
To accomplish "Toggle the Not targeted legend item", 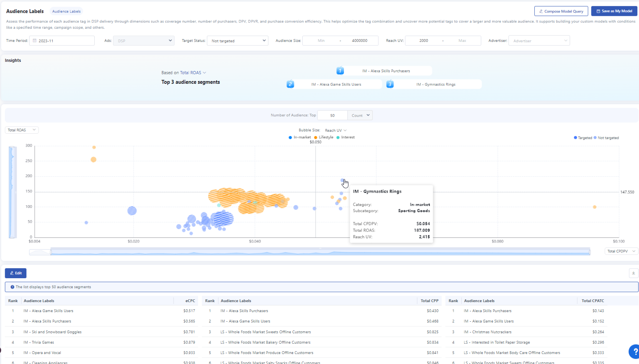I will click(606, 138).
